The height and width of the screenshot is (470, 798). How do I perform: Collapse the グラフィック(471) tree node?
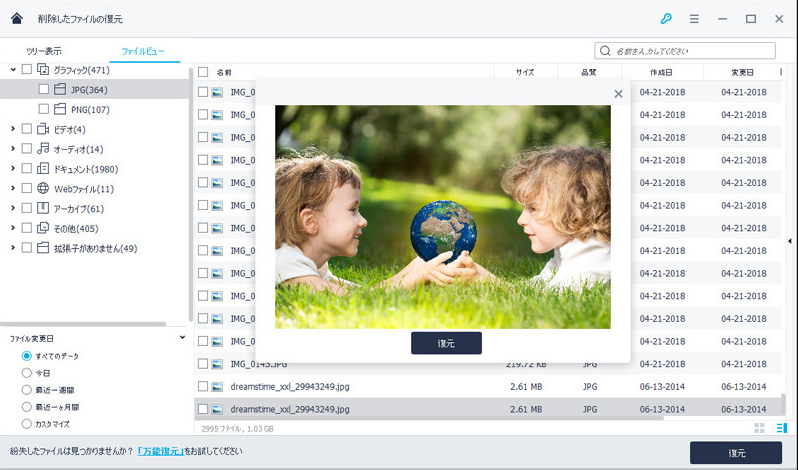pyautogui.click(x=13, y=70)
